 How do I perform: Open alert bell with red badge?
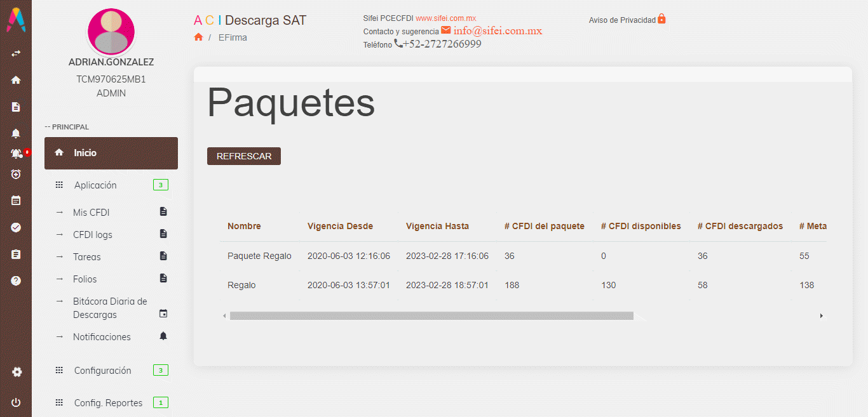[17, 154]
